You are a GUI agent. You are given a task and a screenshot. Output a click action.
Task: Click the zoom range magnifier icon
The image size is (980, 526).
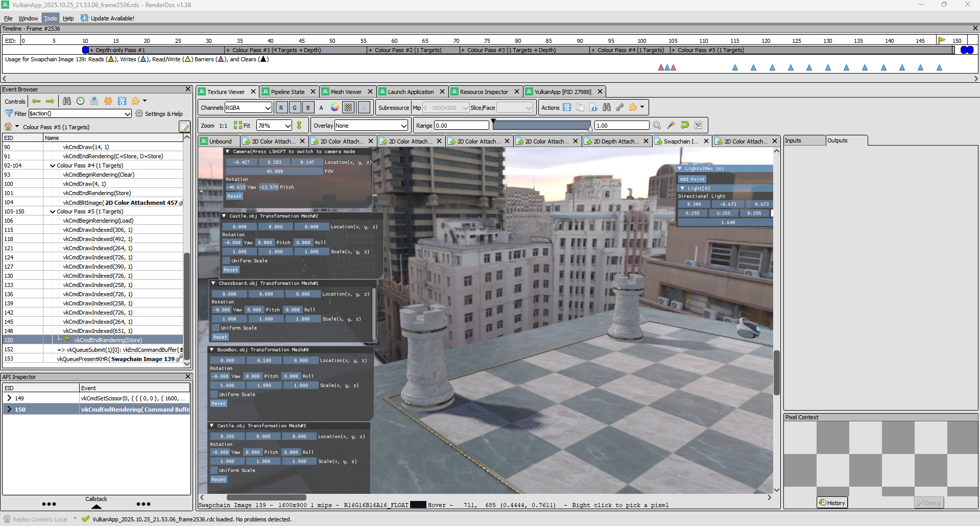pyautogui.click(x=657, y=125)
